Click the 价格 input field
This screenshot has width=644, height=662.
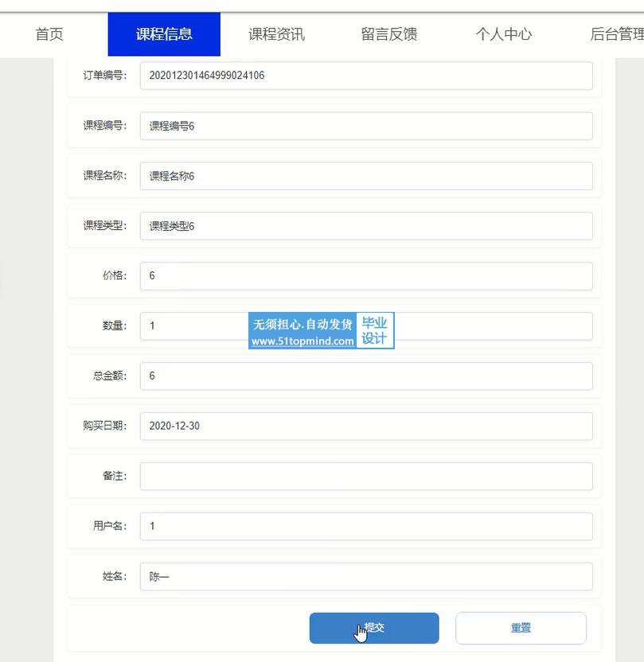click(366, 276)
